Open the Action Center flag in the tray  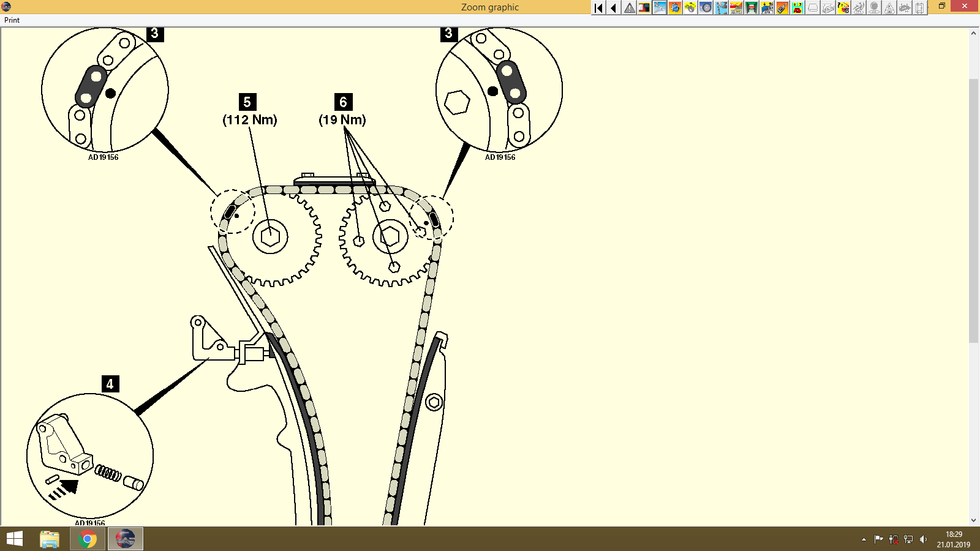click(877, 539)
